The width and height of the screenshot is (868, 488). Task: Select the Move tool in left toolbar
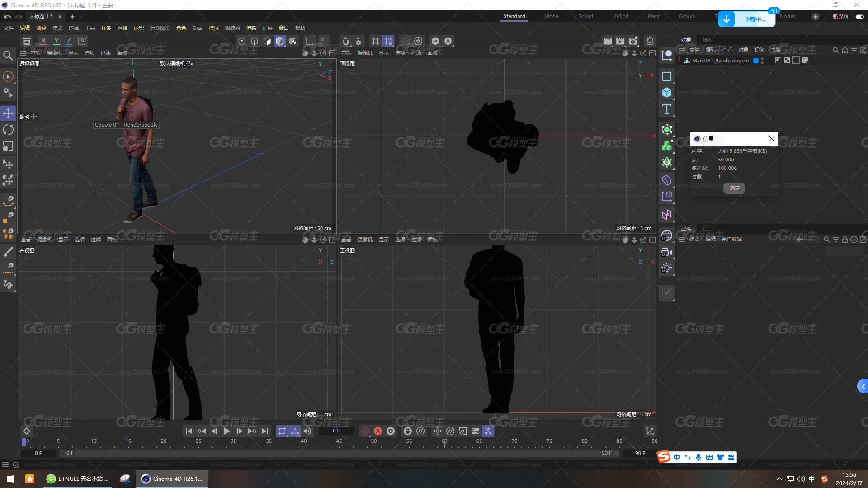pos(8,113)
